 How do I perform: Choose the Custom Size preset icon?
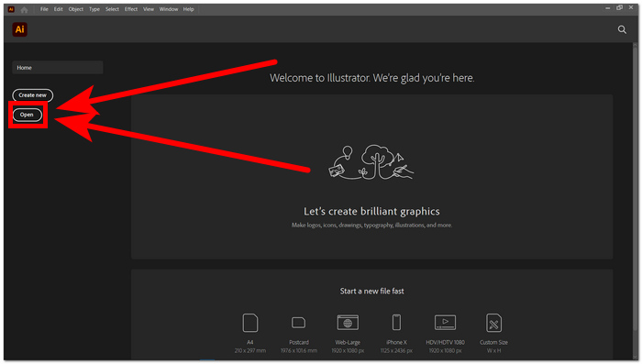pyautogui.click(x=493, y=323)
